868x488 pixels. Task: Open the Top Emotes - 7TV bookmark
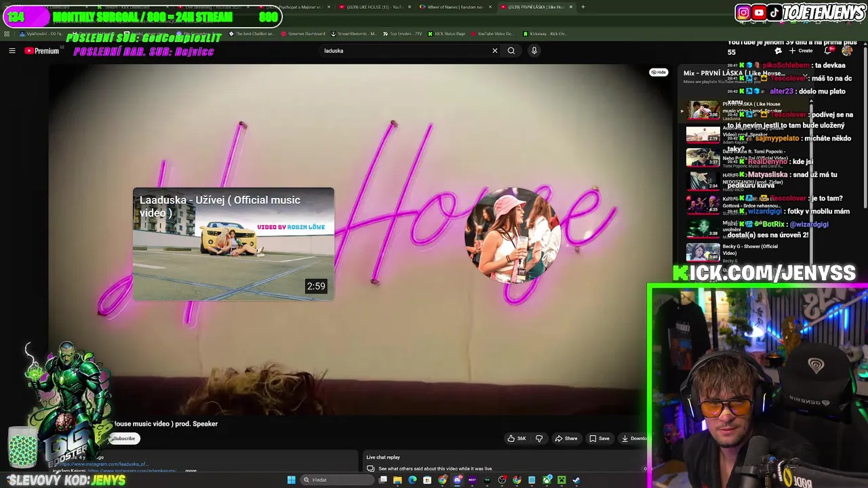pyautogui.click(x=402, y=33)
